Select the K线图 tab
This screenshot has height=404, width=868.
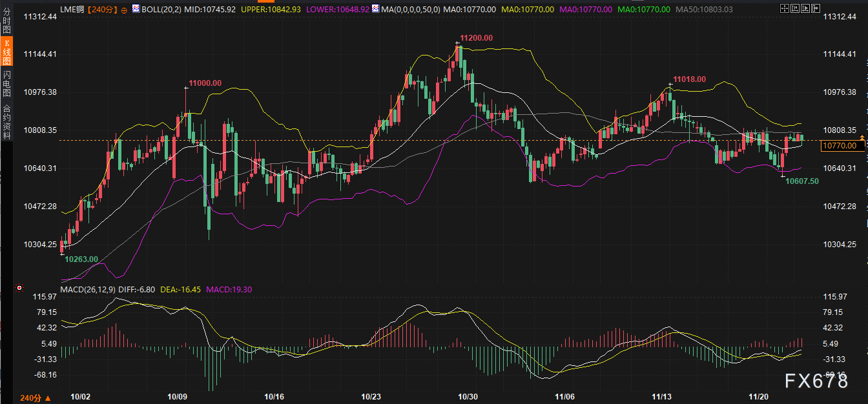[6, 51]
